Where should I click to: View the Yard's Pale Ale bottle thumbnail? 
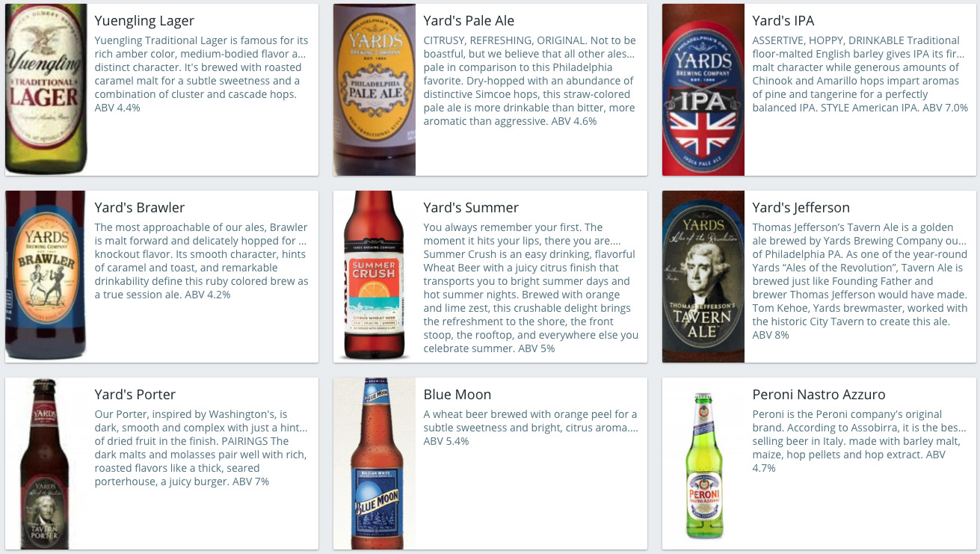point(374,89)
